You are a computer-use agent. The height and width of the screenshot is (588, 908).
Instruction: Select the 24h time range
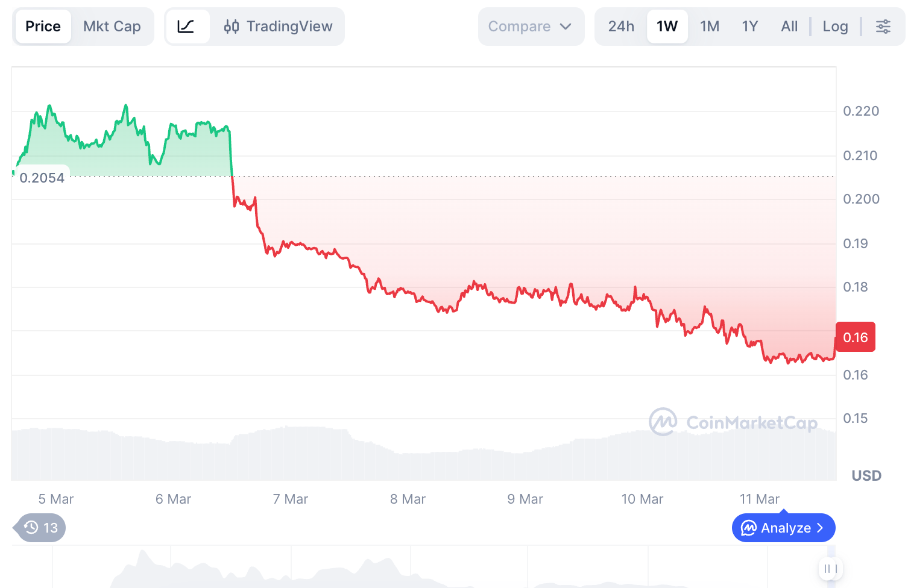[621, 27]
